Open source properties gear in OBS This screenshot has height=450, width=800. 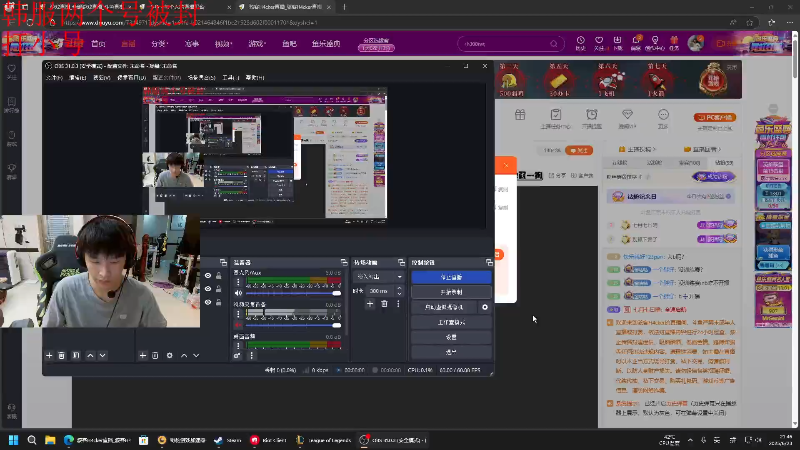coord(169,355)
